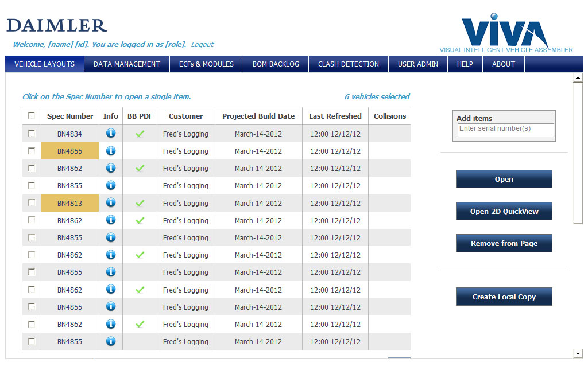Open the BOM Backlog menu
The height and width of the screenshot is (382, 588).
[x=276, y=64]
